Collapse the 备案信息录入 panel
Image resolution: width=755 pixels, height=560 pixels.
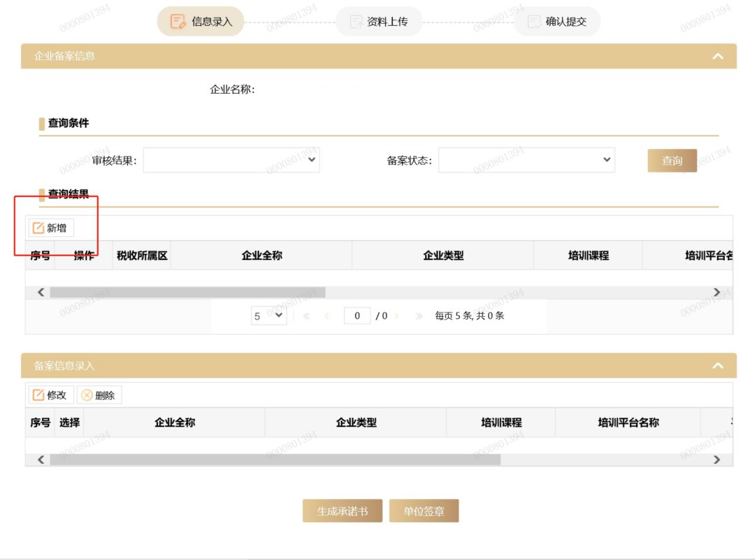tap(717, 366)
